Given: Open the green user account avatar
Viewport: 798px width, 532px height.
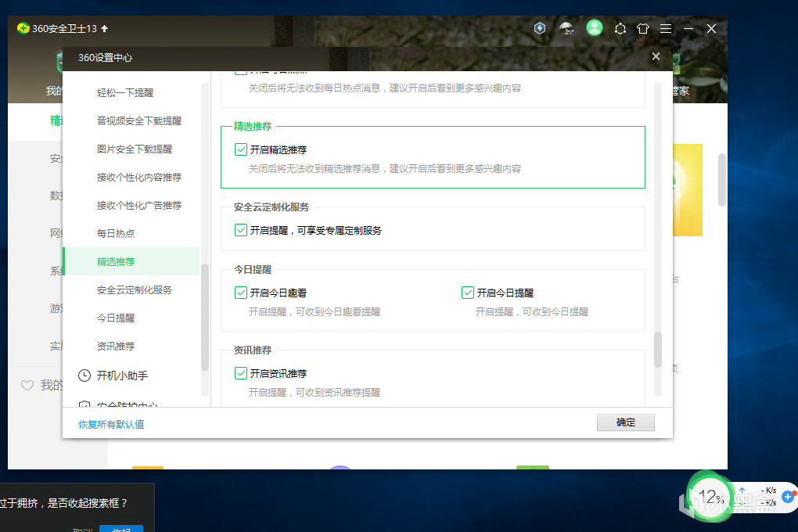Looking at the screenshot, I should (x=595, y=27).
